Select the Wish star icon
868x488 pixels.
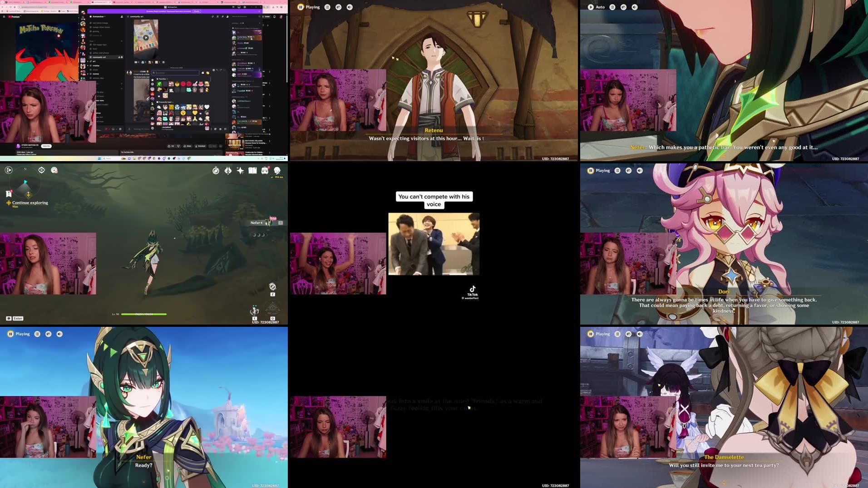pyautogui.click(x=240, y=171)
